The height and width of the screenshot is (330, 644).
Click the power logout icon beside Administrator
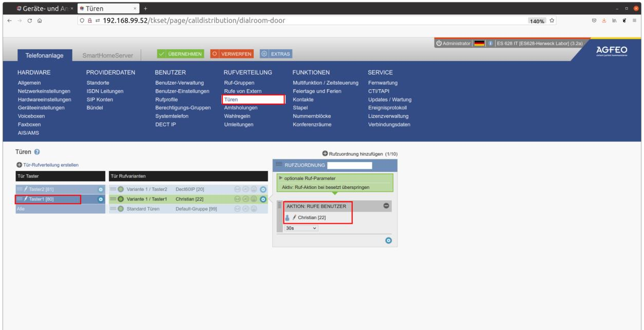pos(439,43)
